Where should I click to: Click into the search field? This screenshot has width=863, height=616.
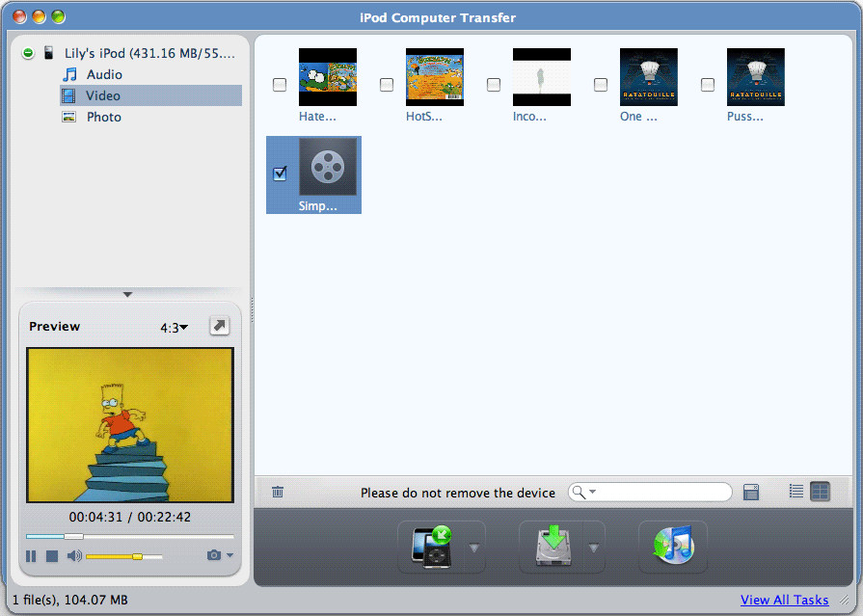(x=650, y=492)
